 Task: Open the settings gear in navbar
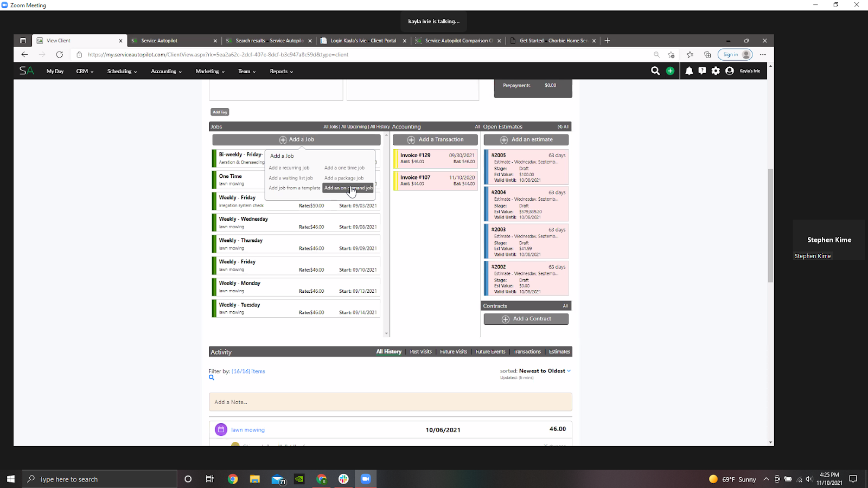(716, 71)
